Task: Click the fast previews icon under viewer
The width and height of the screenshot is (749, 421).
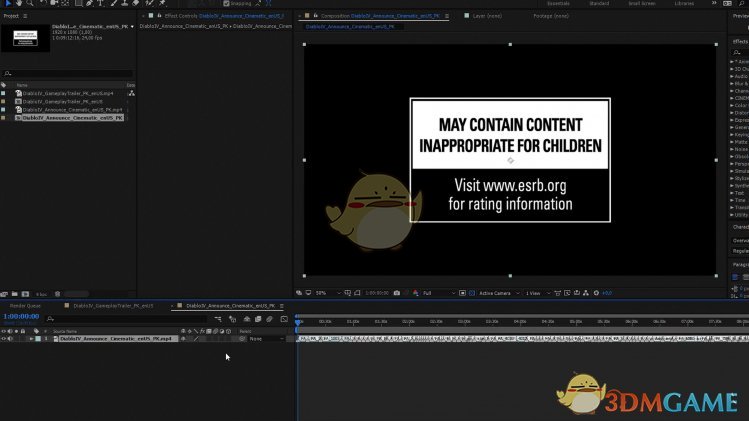Action: pos(567,293)
